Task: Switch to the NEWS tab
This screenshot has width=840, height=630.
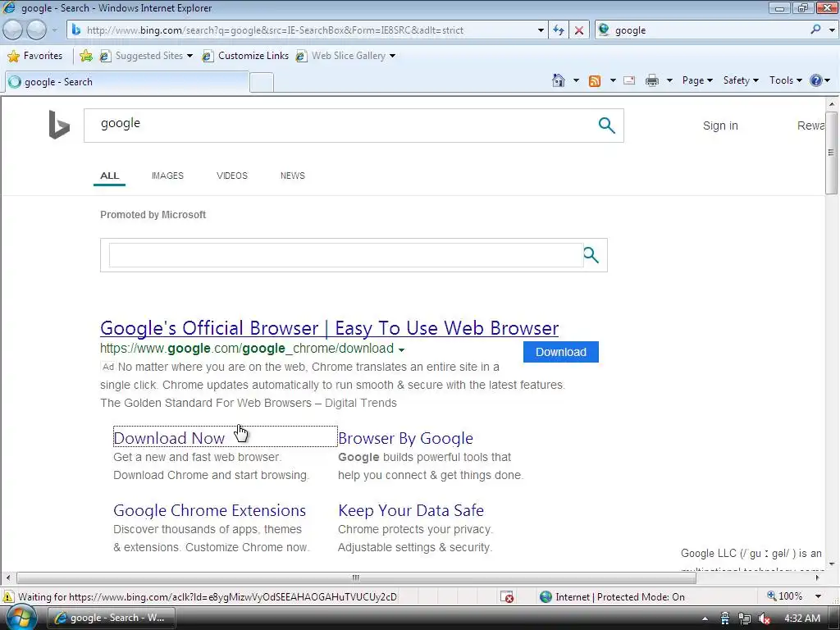Action: pos(293,176)
